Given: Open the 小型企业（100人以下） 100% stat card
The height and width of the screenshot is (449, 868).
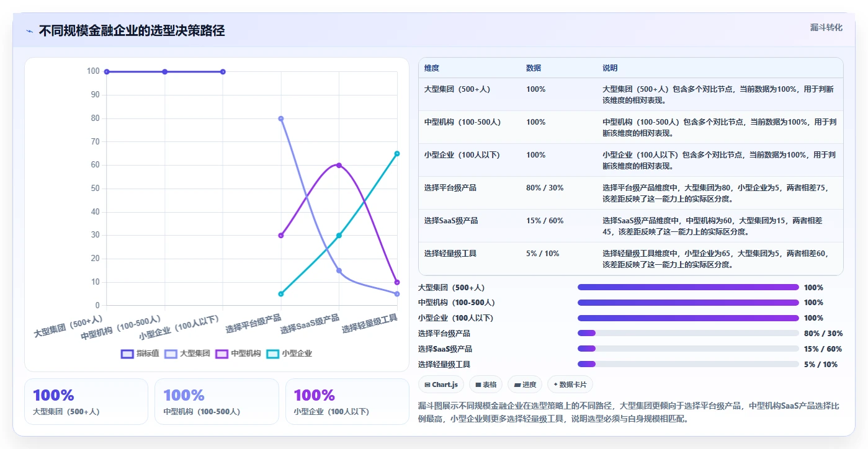Looking at the screenshot, I should coord(347,402).
